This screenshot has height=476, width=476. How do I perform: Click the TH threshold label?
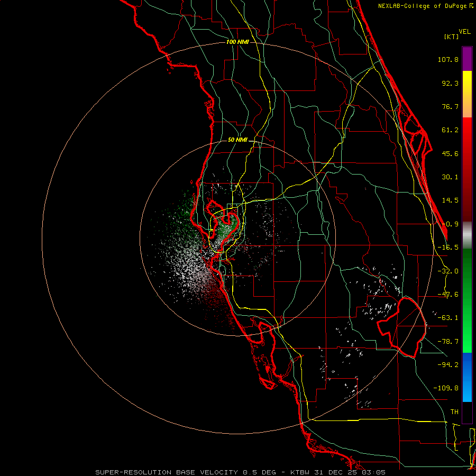point(454,412)
